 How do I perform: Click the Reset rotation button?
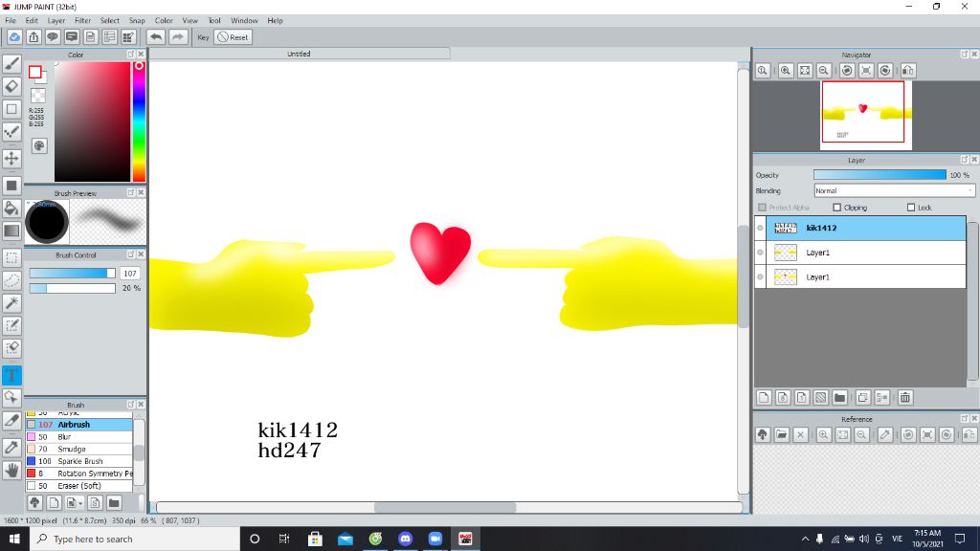233,37
